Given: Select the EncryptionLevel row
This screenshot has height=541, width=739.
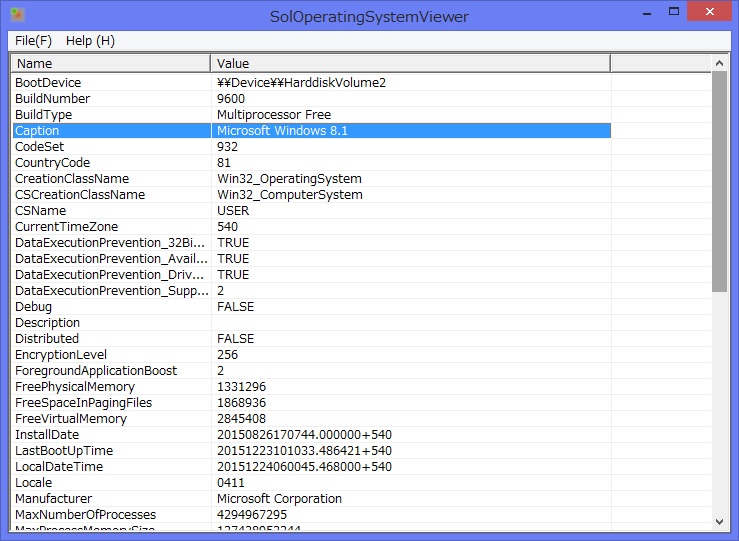Looking at the screenshot, I should coord(312,355).
